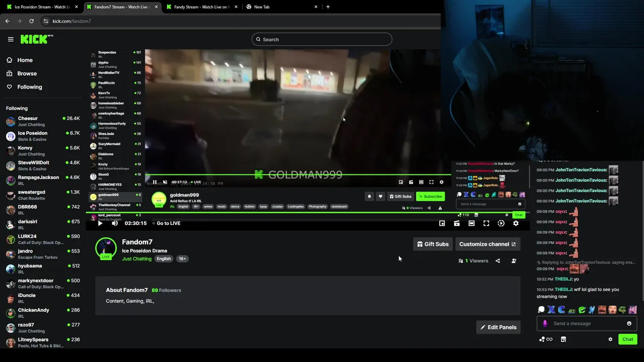Click the Kick logo
The height and width of the screenshot is (362, 644).
pyautogui.click(x=37, y=39)
